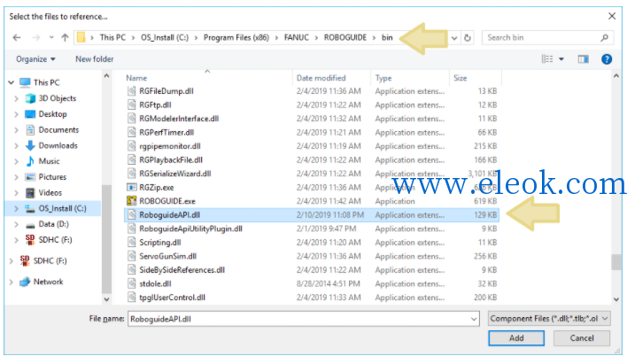
Task: Select Network in navigation pane
Action: [x=48, y=282]
